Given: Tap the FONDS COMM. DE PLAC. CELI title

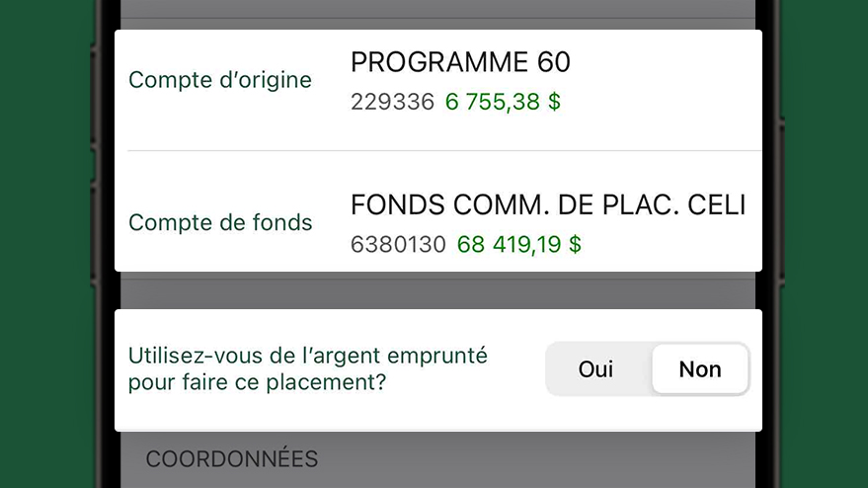Looking at the screenshot, I should 548,204.
